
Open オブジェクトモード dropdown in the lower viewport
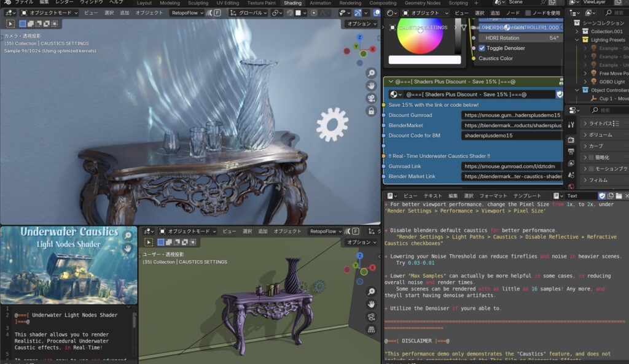[x=188, y=231]
